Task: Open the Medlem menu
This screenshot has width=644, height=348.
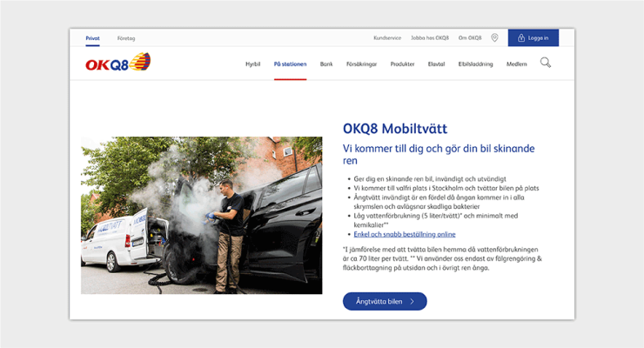Action: [517, 64]
